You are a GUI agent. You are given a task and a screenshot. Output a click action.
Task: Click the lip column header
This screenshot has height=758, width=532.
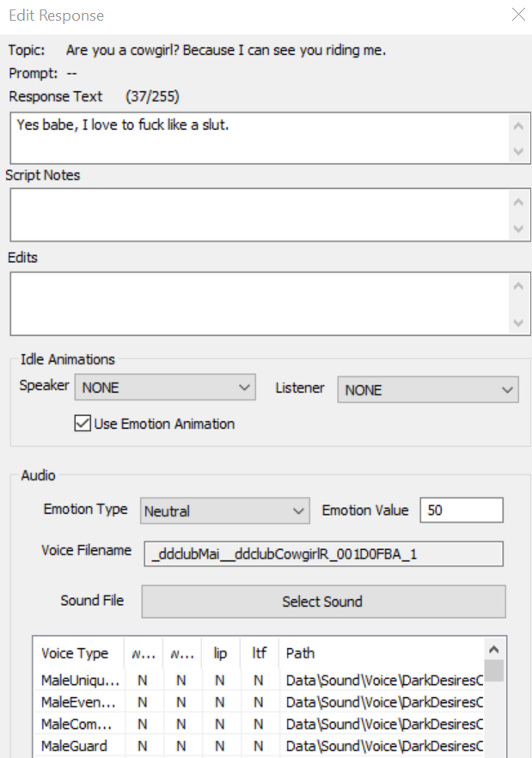tap(221, 653)
